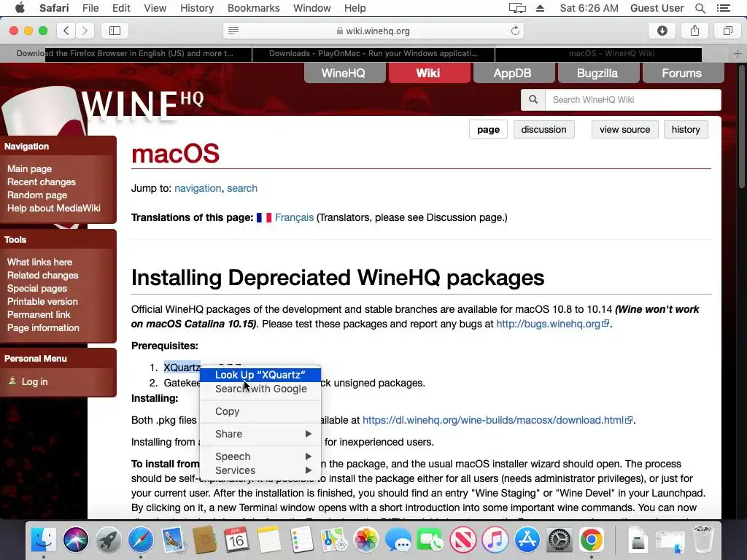747x560 pixels.
Task: Open the Bookmarks menu
Action: (x=253, y=8)
